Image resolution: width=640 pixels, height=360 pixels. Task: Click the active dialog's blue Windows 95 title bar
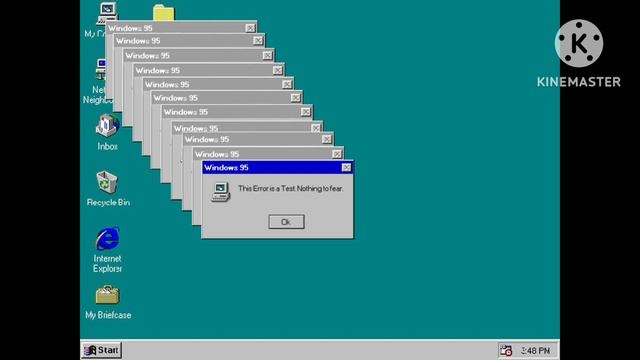[278, 168]
